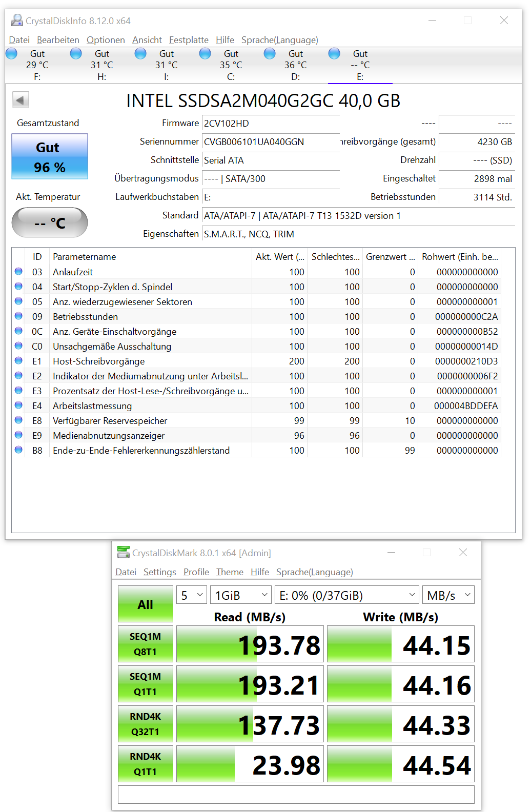Click raw value 000004BDDEFA

[466, 405]
